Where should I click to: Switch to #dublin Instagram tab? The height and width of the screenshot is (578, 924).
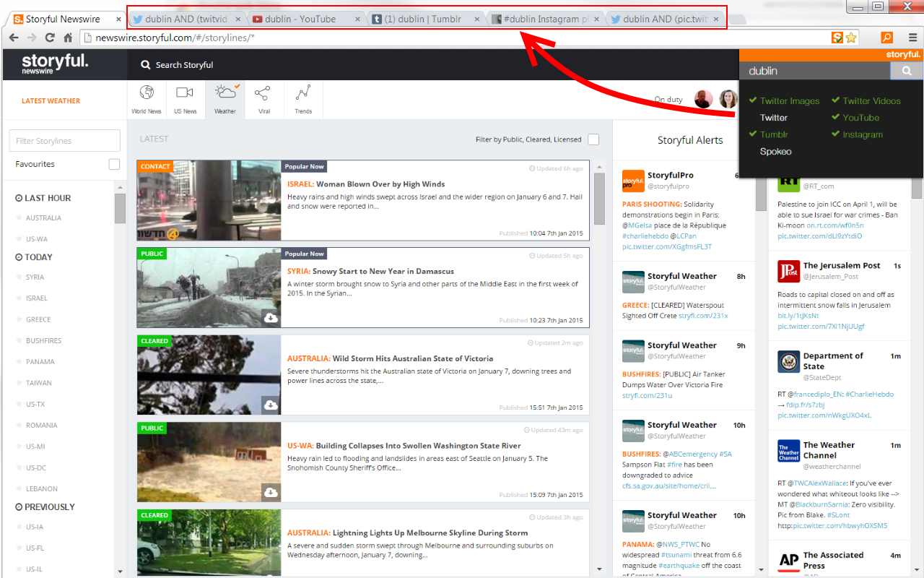pyautogui.click(x=546, y=19)
